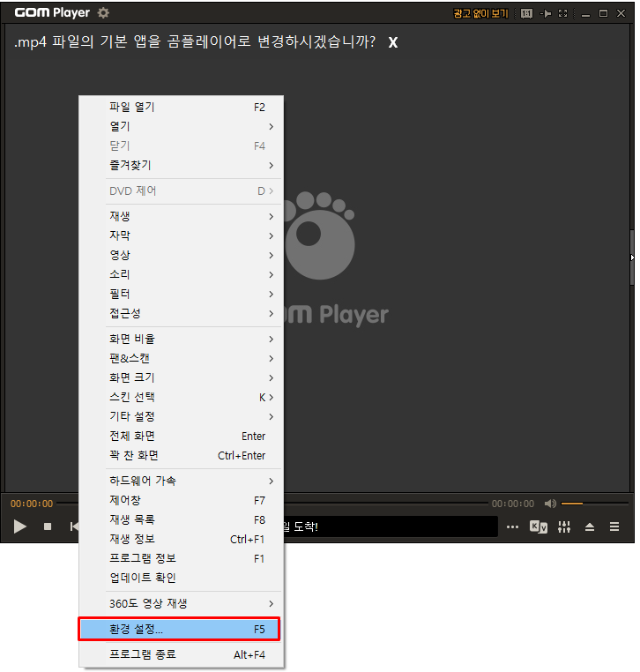Screen dimensions: 640x672
Task: Expand the 소리 submenu
Action: tap(181, 275)
